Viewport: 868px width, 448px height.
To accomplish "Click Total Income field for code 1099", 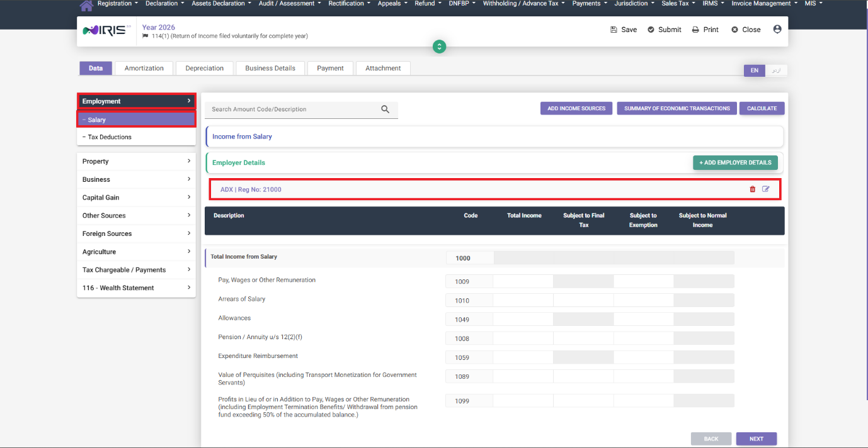I will pyautogui.click(x=523, y=401).
